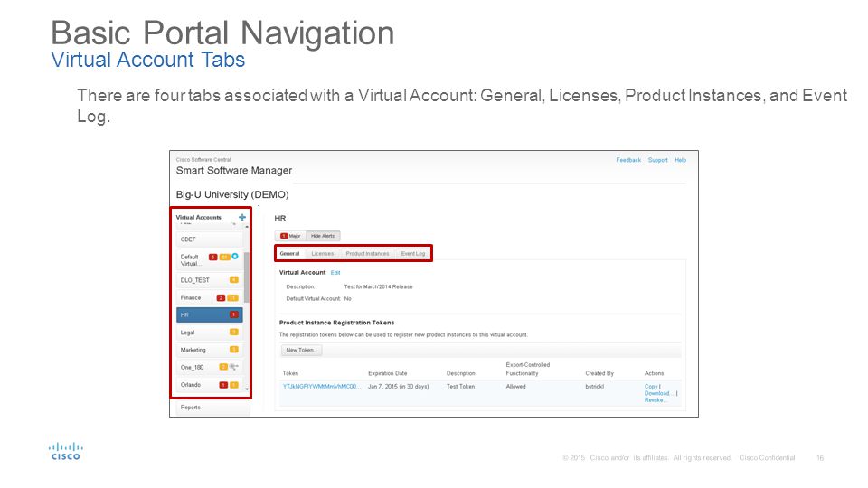Select the CDEF virtual account

tap(209, 239)
